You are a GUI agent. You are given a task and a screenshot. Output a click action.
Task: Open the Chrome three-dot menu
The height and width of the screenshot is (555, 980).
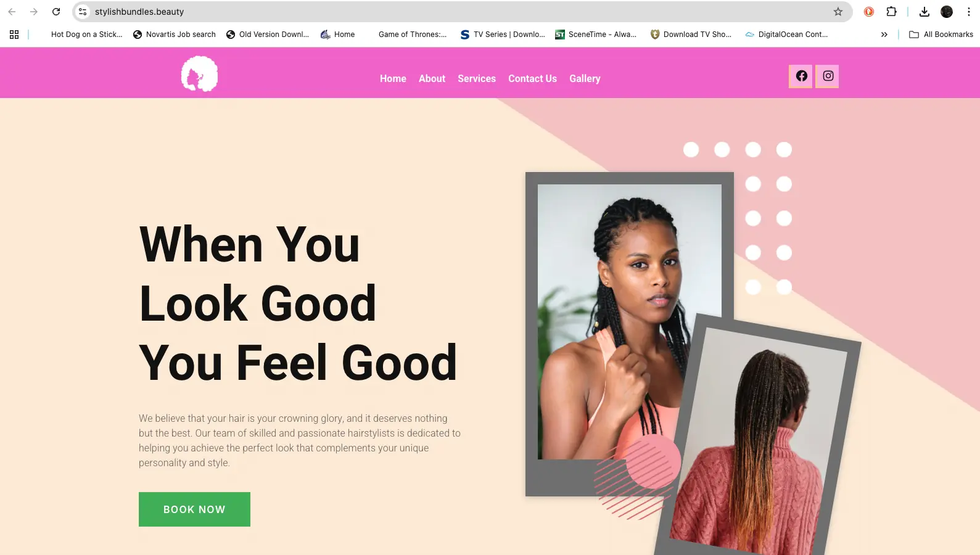tap(968, 12)
